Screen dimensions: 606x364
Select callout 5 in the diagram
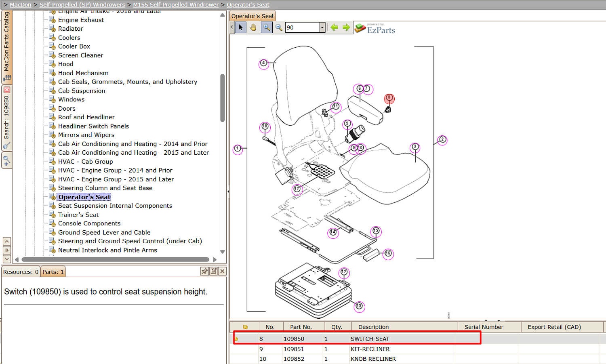point(347,124)
